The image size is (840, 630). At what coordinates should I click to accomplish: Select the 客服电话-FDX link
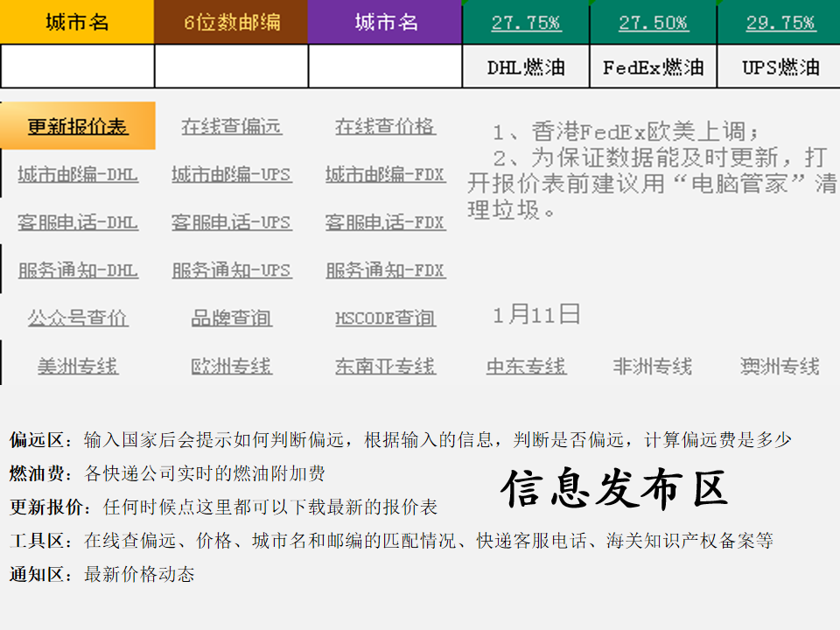[x=385, y=222]
